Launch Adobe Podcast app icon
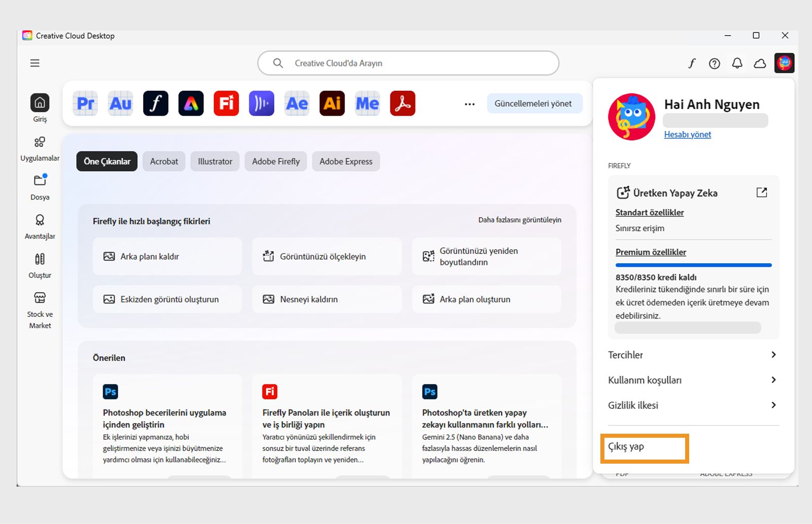The image size is (812, 524). (x=261, y=103)
